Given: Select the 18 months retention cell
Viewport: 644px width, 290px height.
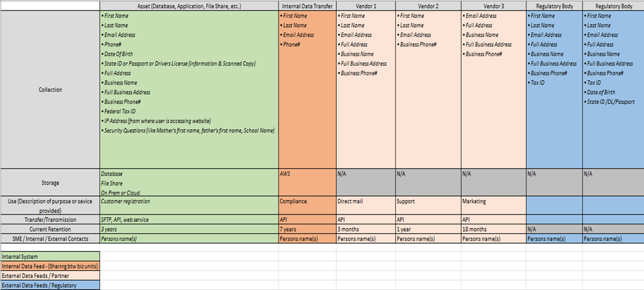Looking at the screenshot, I should pyautogui.click(x=493, y=228).
